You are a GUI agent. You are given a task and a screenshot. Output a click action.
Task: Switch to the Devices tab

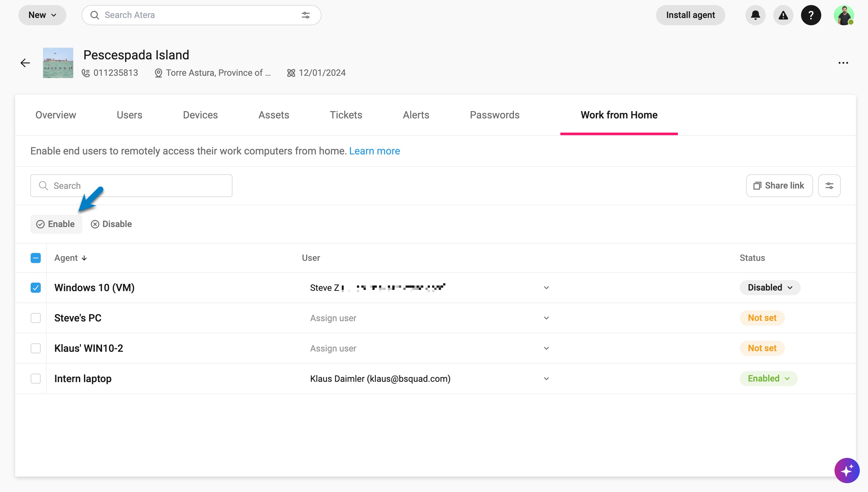[x=201, y=115]
